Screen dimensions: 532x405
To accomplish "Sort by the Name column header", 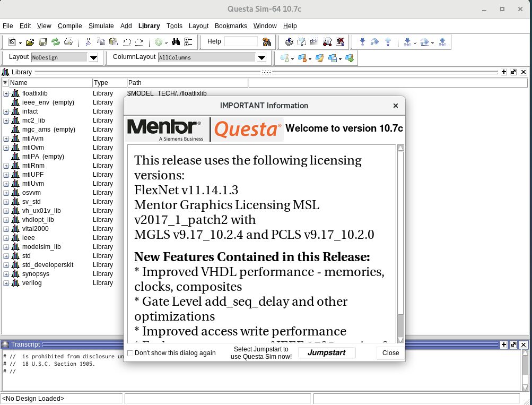I will click(x=50, y=82).
